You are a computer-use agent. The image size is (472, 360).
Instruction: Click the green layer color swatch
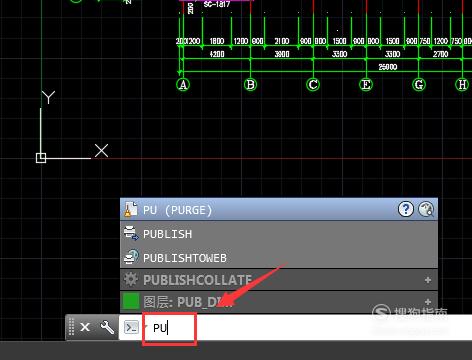pos(131,301)
